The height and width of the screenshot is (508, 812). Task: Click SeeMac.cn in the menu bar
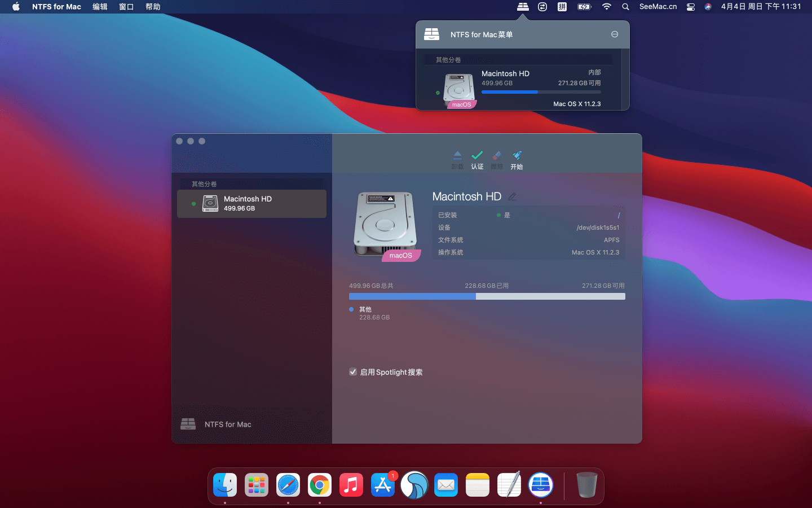pyautogui.click(x=658, y=7)
